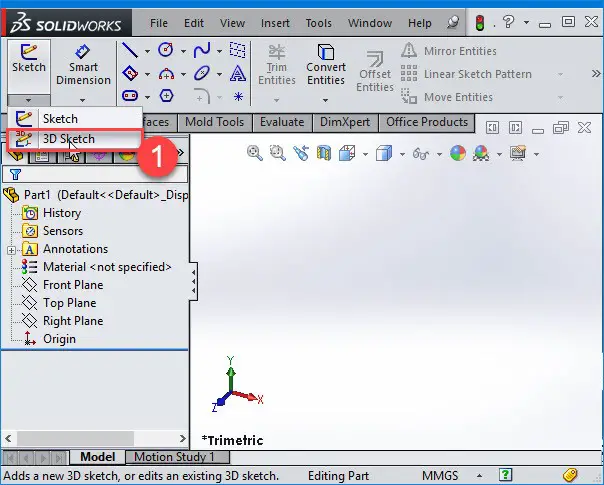Select the Slot sketch tool
This screenshot has height=485, width=604.
pyautogui.click(x=130, y=95)
